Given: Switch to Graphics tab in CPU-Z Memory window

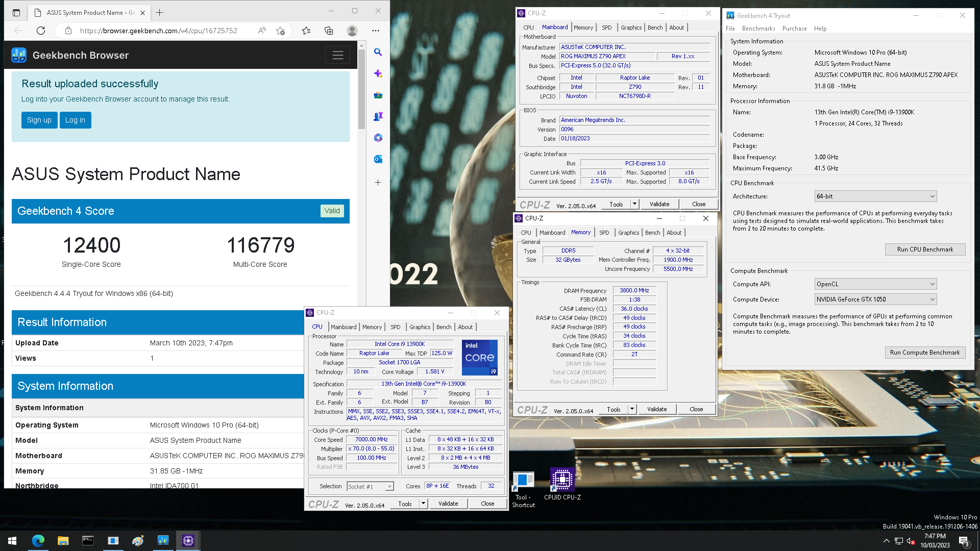Looking at the screenshot, I should point(628,233).
